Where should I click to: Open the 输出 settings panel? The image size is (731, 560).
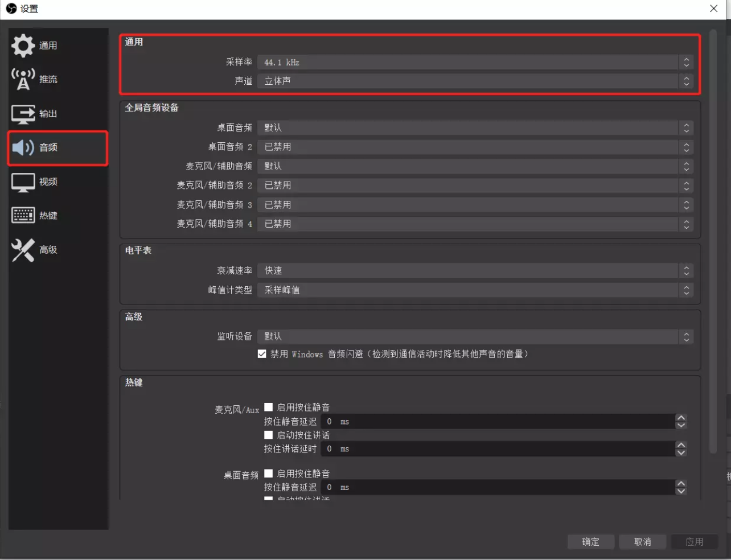pos(36,114)
